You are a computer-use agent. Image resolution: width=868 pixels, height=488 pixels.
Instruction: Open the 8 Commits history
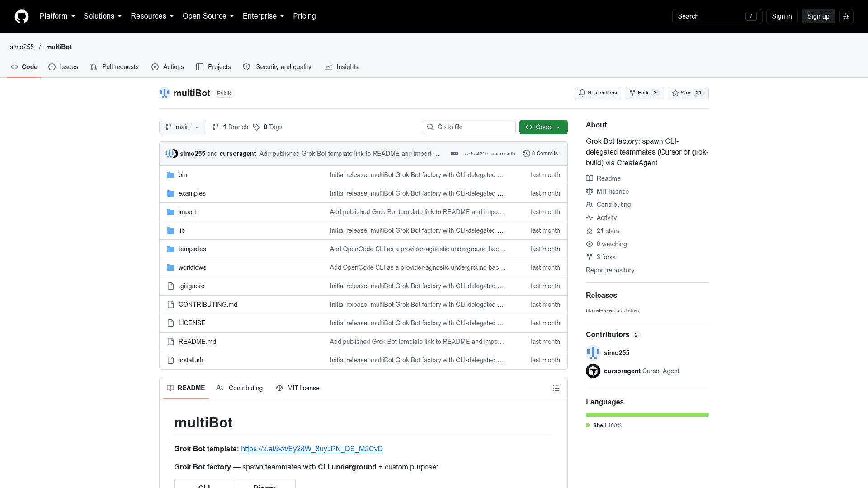click(x=540, y=154)
